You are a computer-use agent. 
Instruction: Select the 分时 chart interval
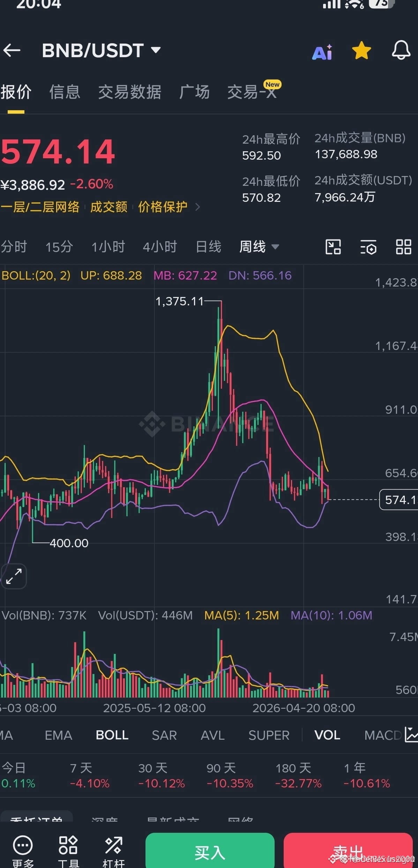click(14, 247)
